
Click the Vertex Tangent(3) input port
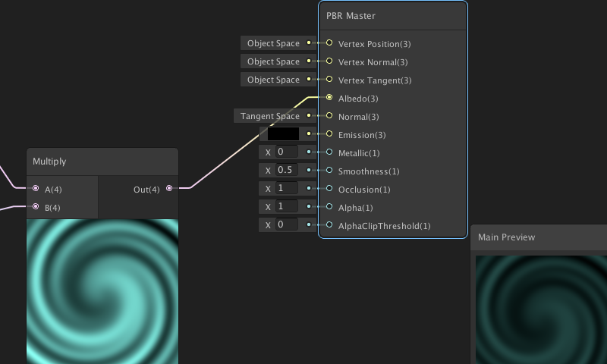click(x=329, y=79)
